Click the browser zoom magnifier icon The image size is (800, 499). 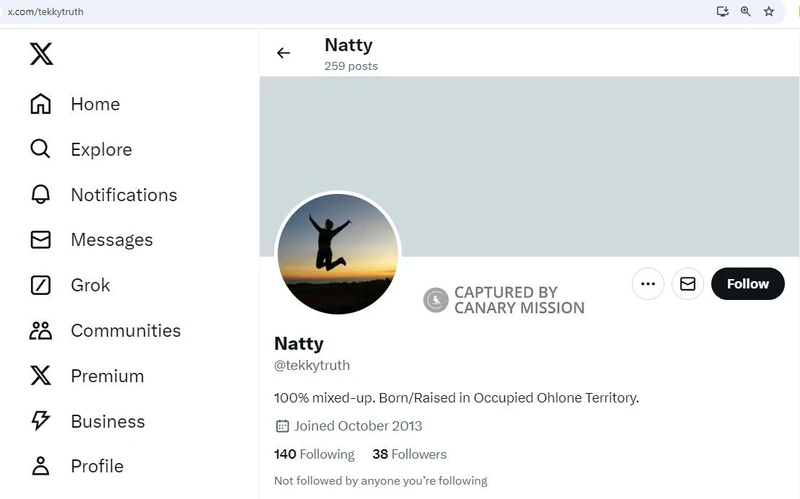pos(746,11)
